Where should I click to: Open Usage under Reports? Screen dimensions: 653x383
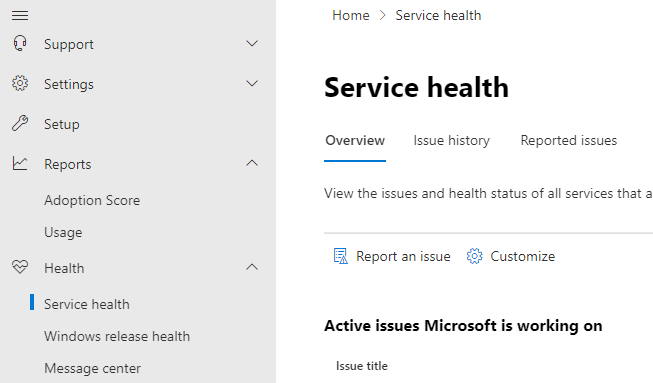(x=63, y=232)
